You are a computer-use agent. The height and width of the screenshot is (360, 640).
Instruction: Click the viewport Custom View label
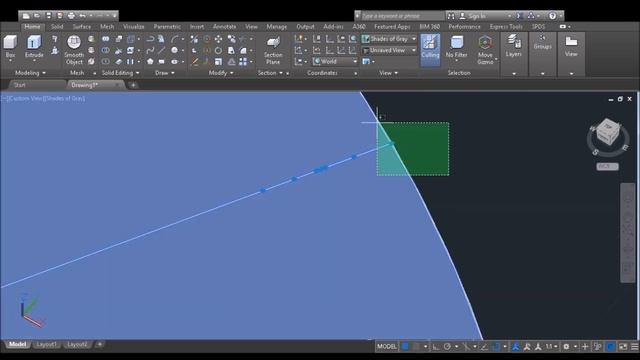pos(25,98)
